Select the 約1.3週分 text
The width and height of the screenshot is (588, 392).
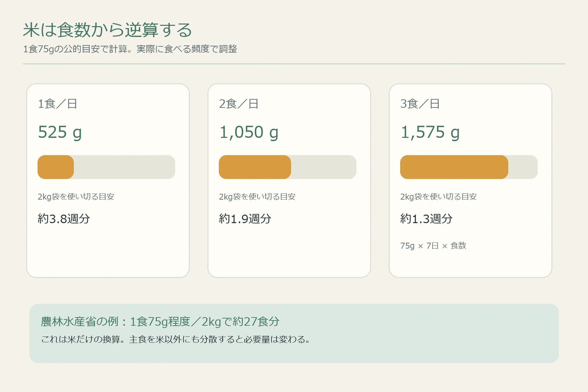point(426,219)
